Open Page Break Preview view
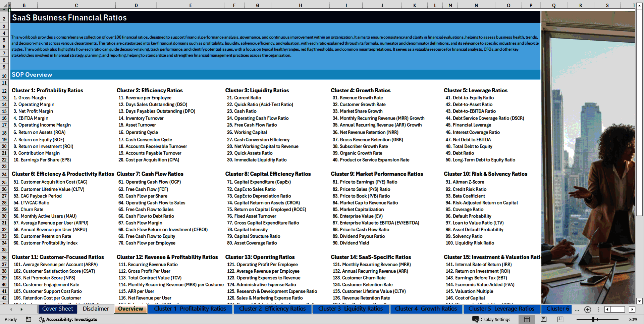Image resolution: width=644 pixels, height=324 pixels. coord(560,319)
